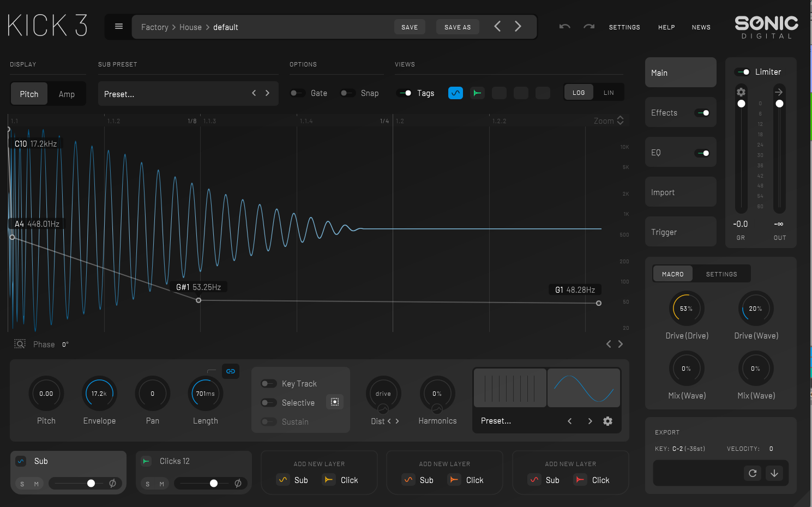Viewport: 812px width, 507px height.
Task: Click the export refresh icon
Action: [x=753, y=473]
